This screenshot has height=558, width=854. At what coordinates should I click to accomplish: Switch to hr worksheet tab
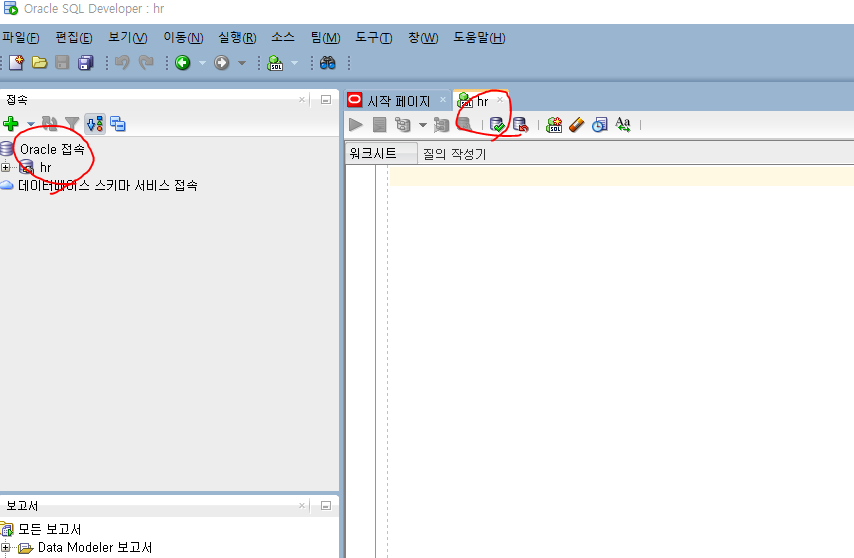click(482, 101)
